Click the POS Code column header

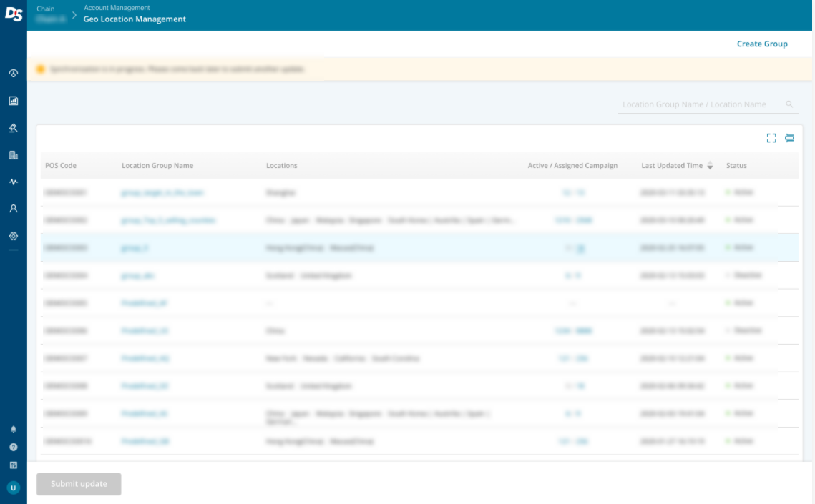[x=61, y=166]
